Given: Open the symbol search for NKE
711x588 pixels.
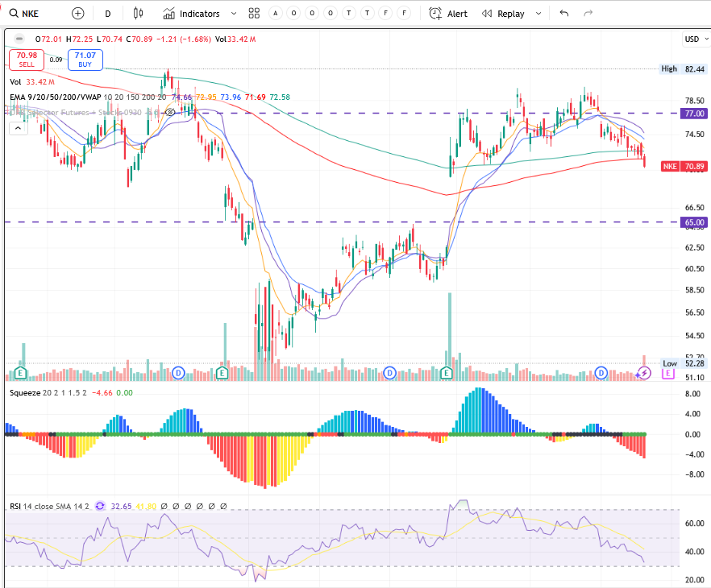Looking at the screenshot, I should [x=24, y=13].
